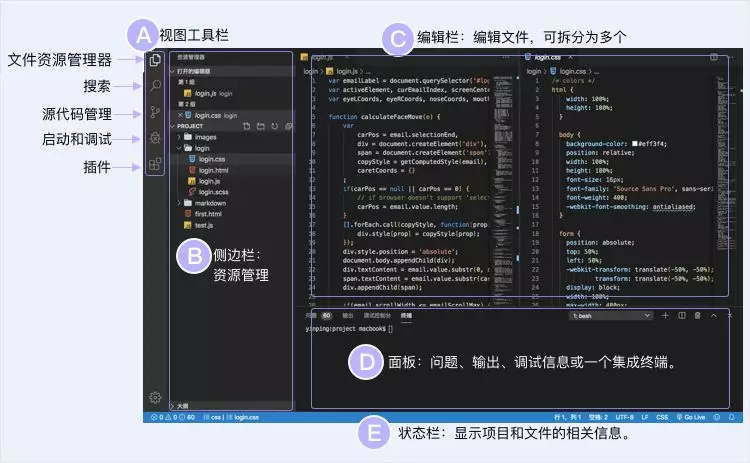Collapse the PROJECT section
This screenshot has width=750, height=463.
[x=173, y=126]
